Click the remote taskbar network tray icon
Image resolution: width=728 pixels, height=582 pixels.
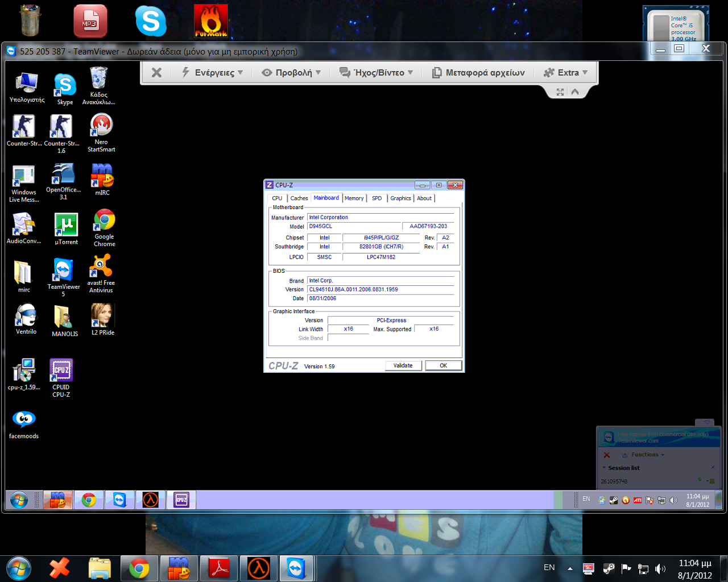[x=661, y=500]
